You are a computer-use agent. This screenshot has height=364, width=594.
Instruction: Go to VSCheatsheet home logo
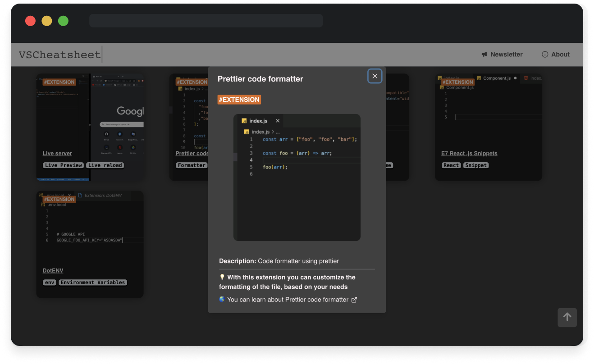pyautogui.click(x=59, y=55)
